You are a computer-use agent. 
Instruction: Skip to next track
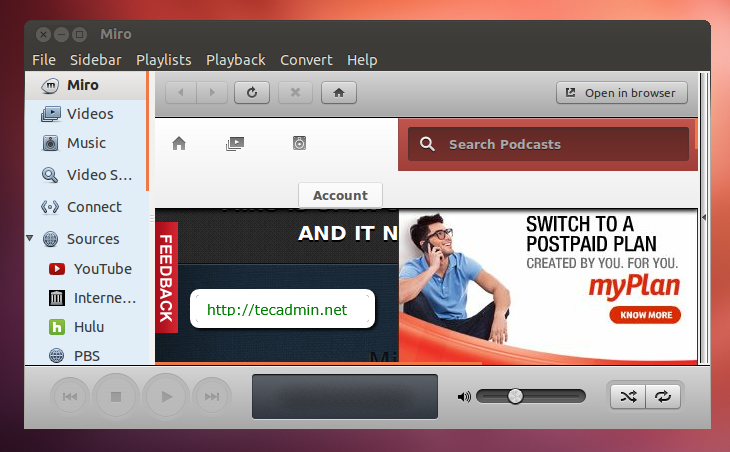point(212,397)
